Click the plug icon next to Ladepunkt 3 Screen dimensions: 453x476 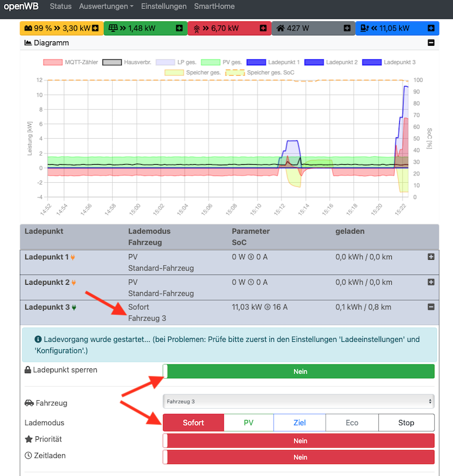click(x=74, y=307)
